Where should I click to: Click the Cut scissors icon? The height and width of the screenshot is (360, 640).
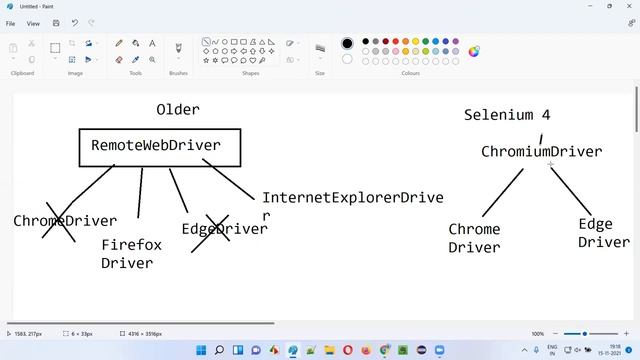click(x=31, y=43)
